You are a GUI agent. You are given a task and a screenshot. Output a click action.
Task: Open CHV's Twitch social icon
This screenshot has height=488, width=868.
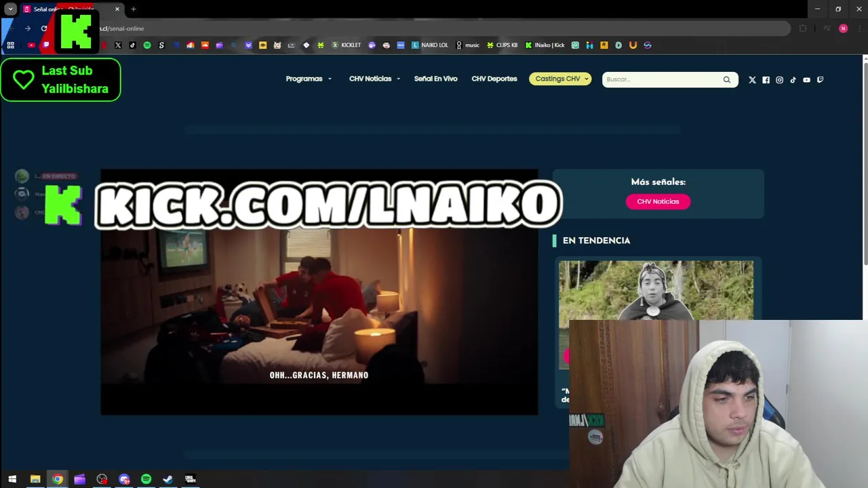pyautogui.click(x=820, y=80)
